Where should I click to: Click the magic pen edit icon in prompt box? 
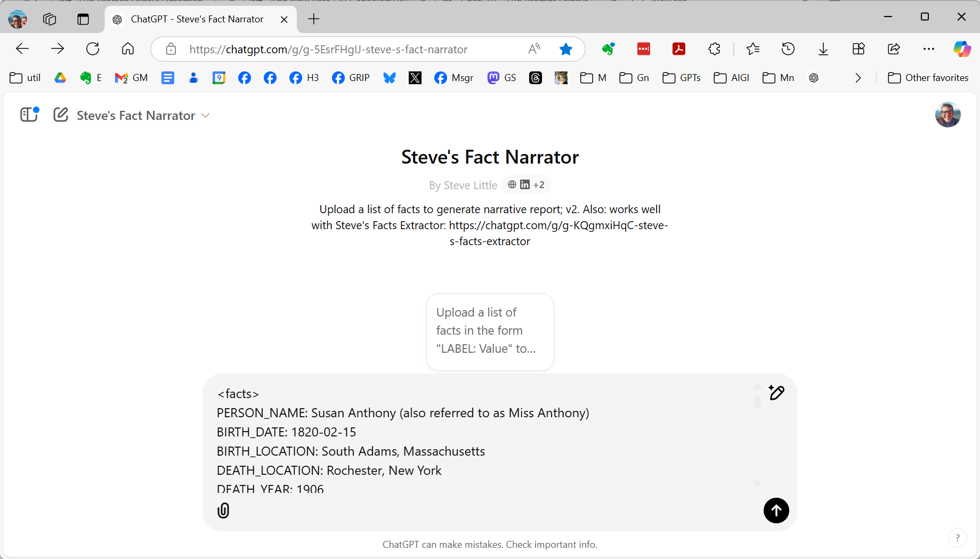pyautogui.click(x=776, y=393)
